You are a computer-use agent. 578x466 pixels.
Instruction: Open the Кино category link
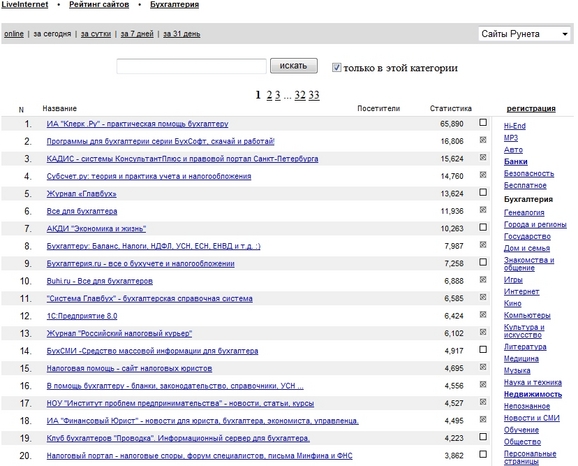(x=513, y=303)
